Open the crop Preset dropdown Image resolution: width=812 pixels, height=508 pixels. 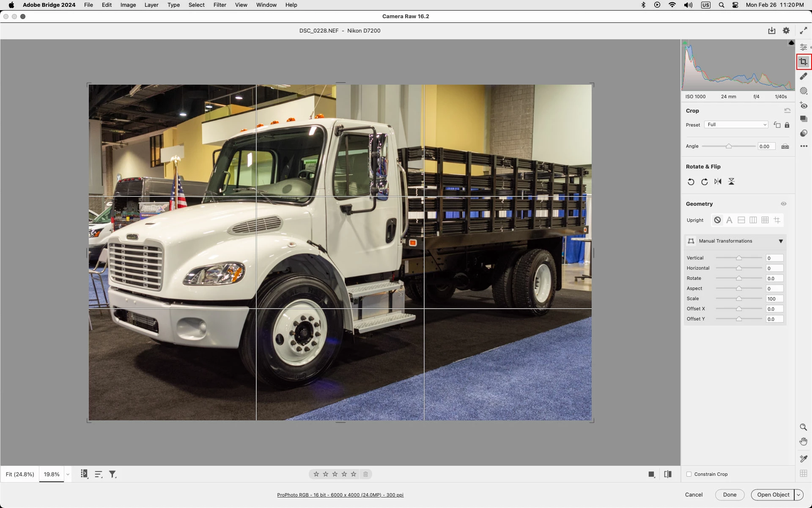[x=736, y=125]
